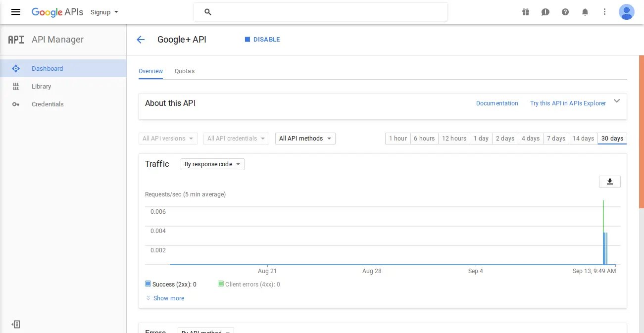Open Credentials in the sidebar
Screen dimensions: 644x333
(x=48, y=104)
